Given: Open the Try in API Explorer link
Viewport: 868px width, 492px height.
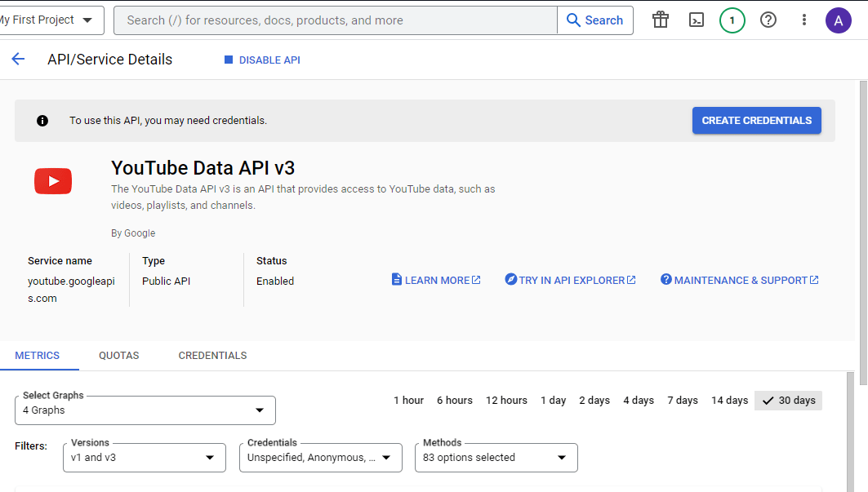Looking at the screenshot, I should [570, 281].
